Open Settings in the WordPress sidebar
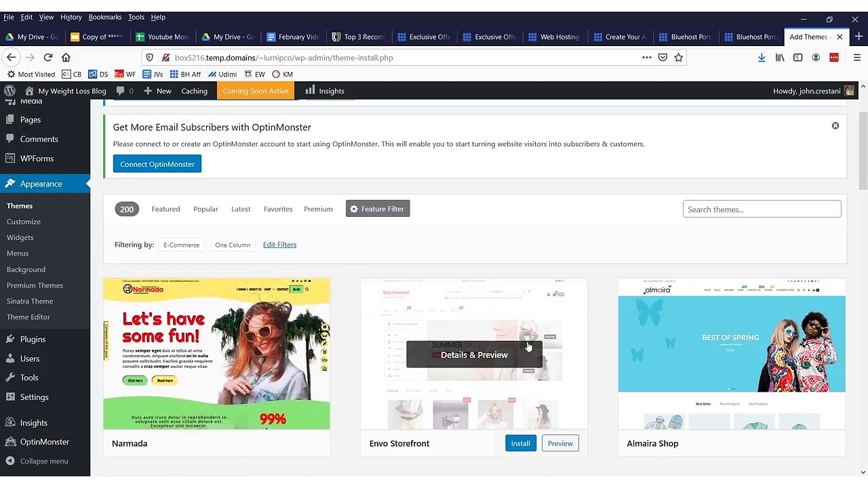Image resolution: width=868 pixels, height=488 pixels. [x=34, y=397]
